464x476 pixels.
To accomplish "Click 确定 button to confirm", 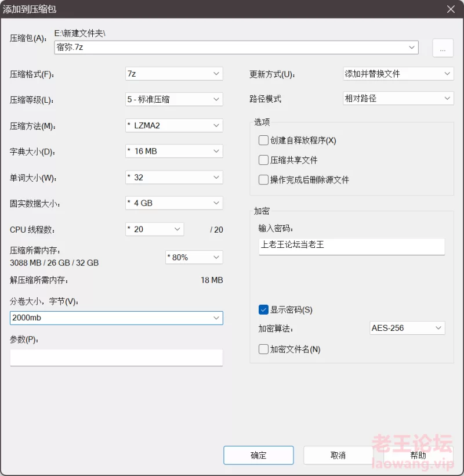I will [x=258, y=455].
